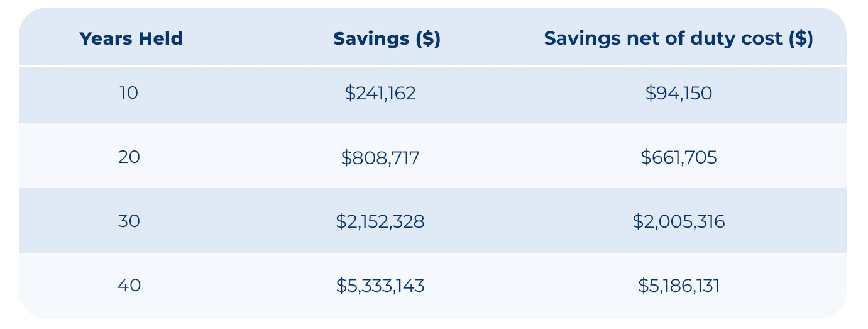The width and height of the screenshot is (868, 329).
Task: Click the 10 years held cell
Action: point(129,93)
